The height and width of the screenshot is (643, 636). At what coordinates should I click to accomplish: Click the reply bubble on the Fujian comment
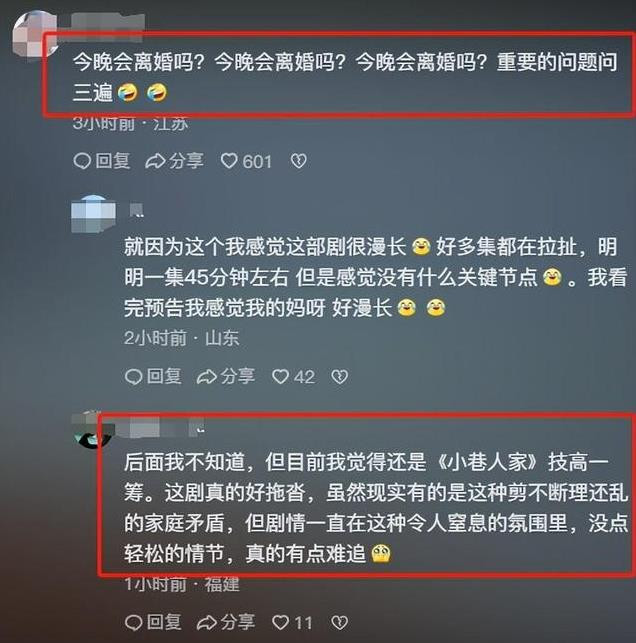pyautogui.click(x=133, y=622)
